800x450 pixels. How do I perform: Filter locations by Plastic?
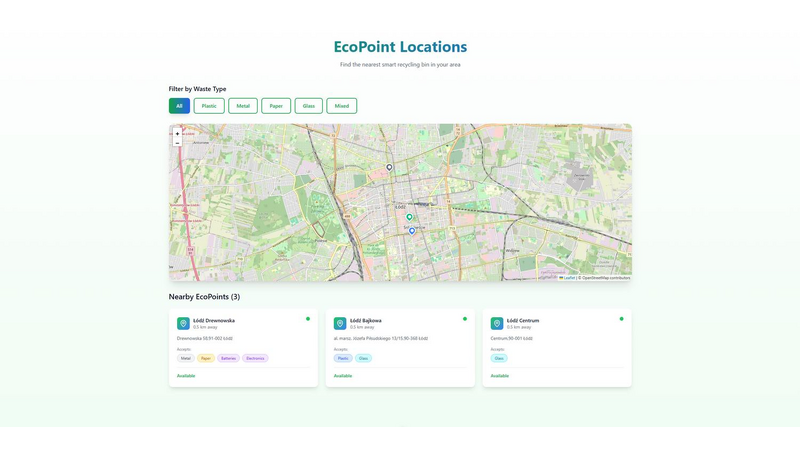(209, 106)
